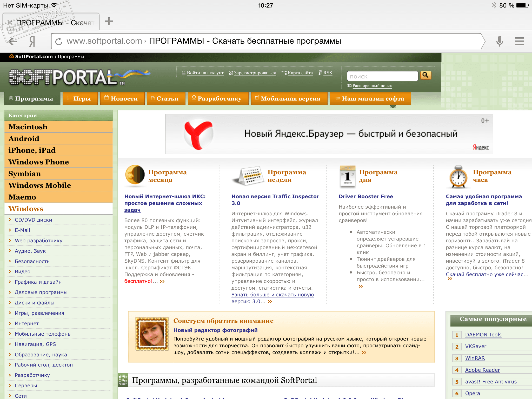Switch to the Новости tab
This screenshot has height=399, width=532.
pos(122,99)
